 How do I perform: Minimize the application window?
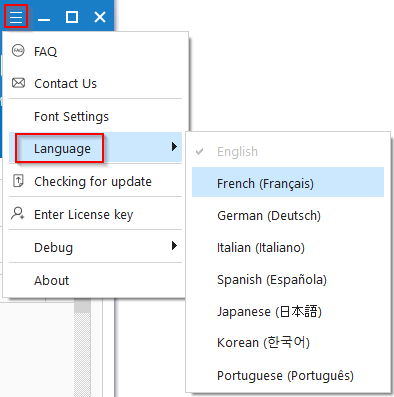[44, 19]
